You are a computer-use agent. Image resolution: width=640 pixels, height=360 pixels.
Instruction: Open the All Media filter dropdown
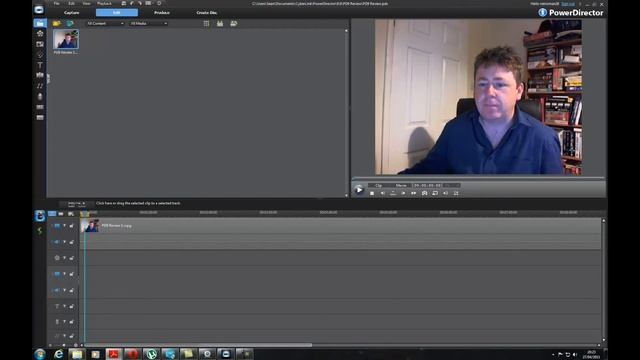[149, 24]
